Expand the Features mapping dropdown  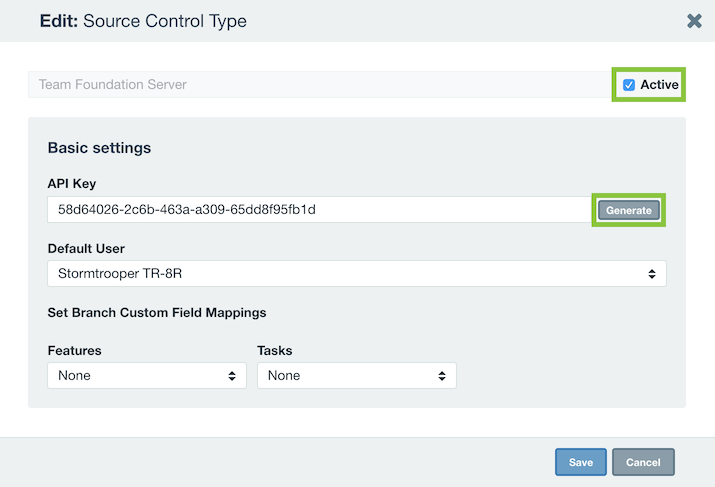coord(147,376)
